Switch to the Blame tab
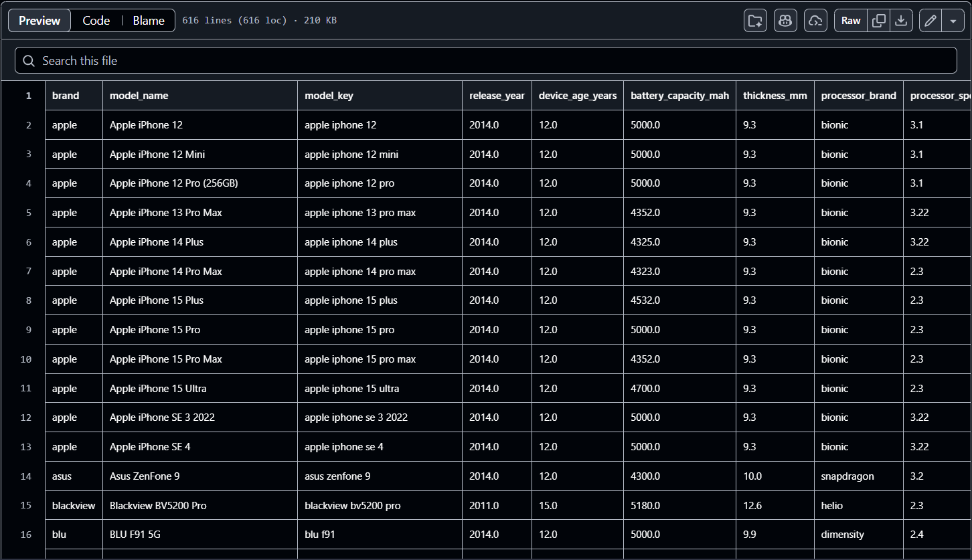This screenshot has width=972, height=560. click(149, 21)
